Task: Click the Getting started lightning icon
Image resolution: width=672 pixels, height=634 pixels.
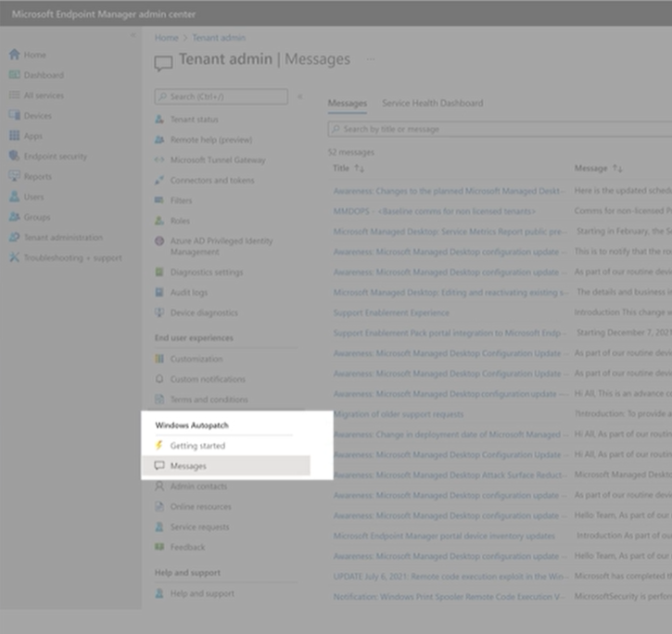Action: [159, 446]
